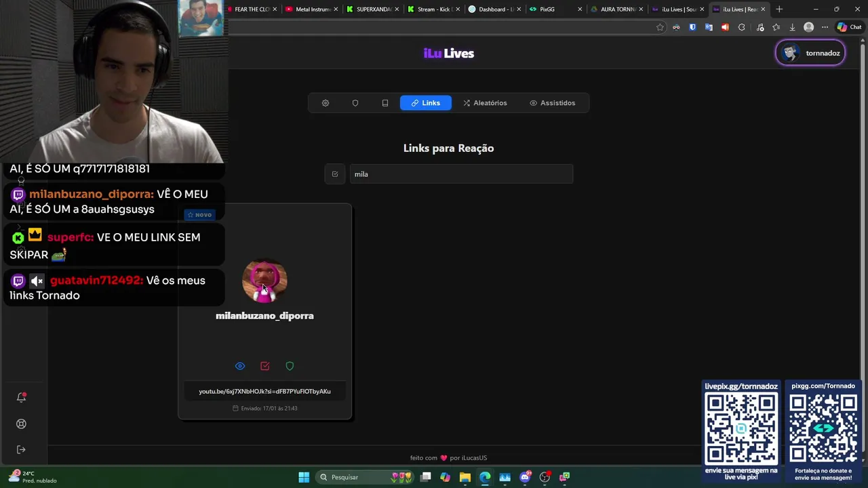Open OBS Studio from the taskbar
The width and height of the screenshot is (868, 488).
tap(545, 477)
